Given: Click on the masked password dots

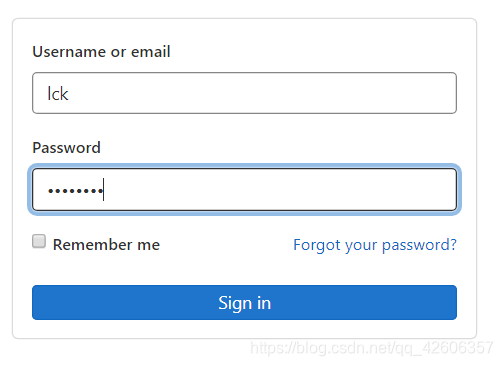Looking at the screenshot, I should click(x=76, y=191).
